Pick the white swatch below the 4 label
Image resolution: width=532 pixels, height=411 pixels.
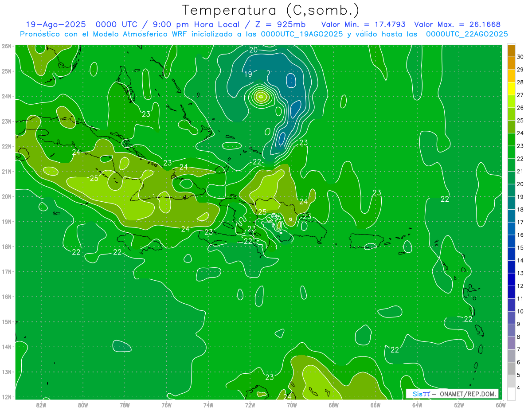pyautogui.click(x=511, y=394)
